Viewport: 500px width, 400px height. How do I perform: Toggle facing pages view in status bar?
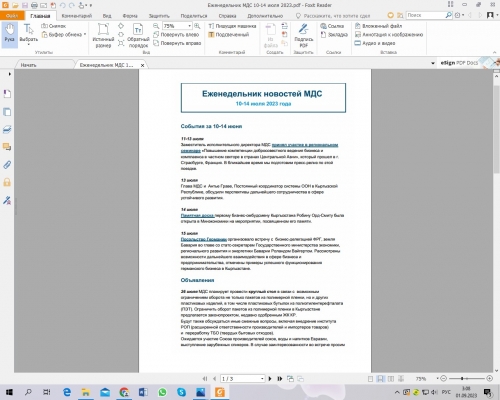(x=391, y=379)
